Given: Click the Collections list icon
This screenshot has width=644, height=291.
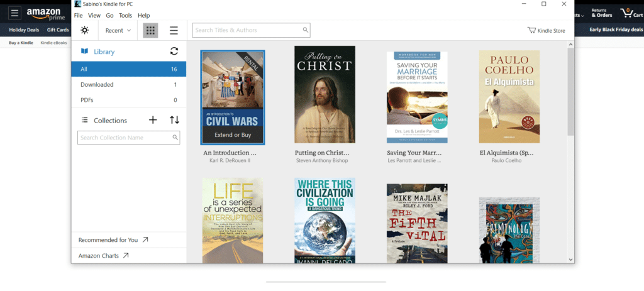Looking at the screenshot, I should [x=85, y=120].
